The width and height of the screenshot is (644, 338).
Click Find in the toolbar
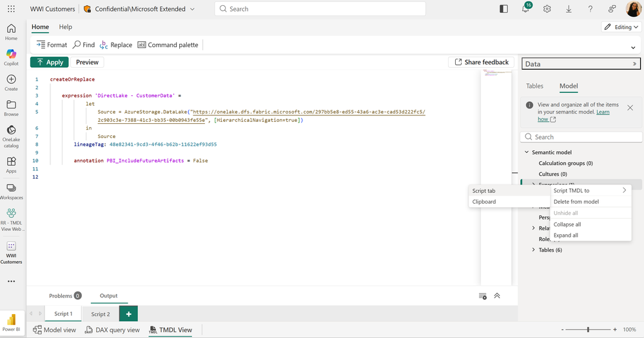pyautogui.click(x=84, y=45)
